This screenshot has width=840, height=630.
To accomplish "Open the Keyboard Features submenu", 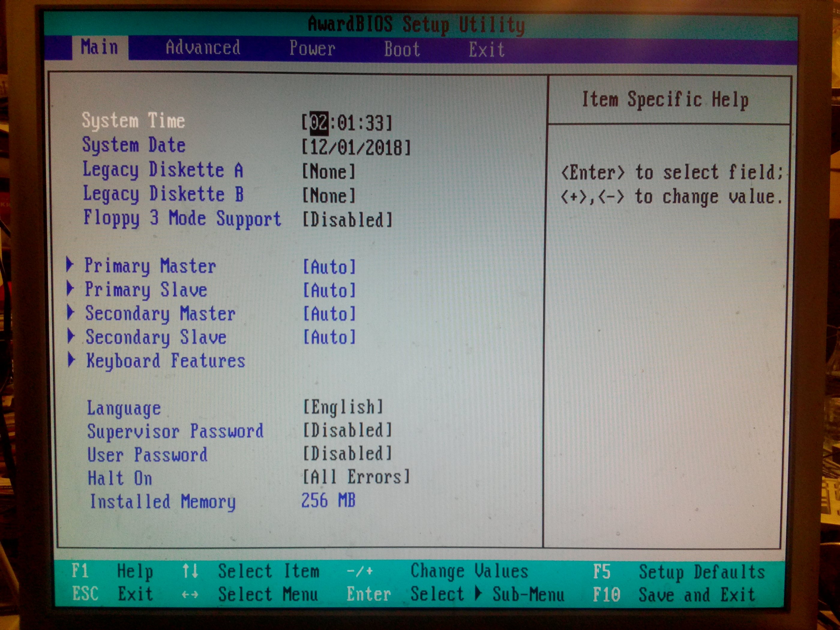I will 166,361.
